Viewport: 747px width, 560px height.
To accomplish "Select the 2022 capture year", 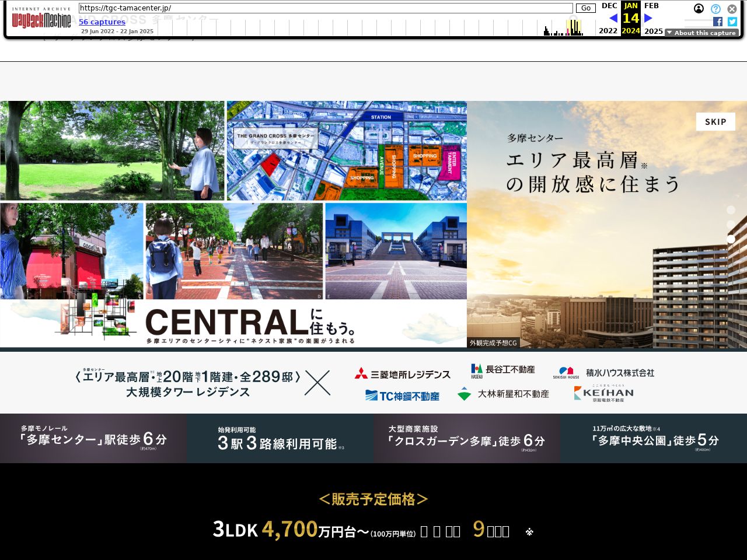I will pyautogui.click(x=608, y=31).
